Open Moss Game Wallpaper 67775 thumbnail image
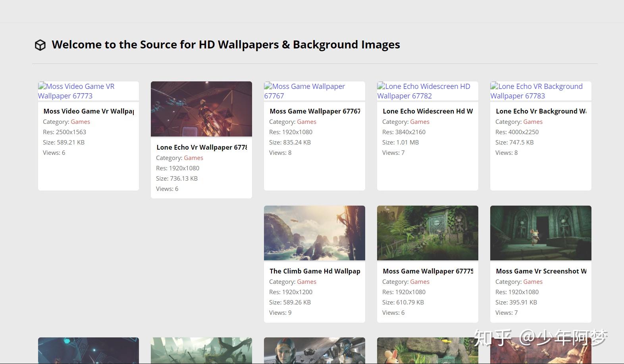The height and width of the screenshot is (364, 624). pos(428,233)
